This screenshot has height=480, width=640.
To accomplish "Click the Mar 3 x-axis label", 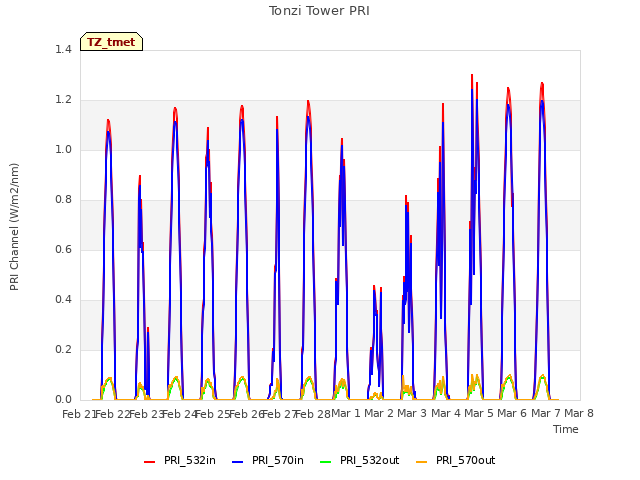I will click(x=412, y=413).
